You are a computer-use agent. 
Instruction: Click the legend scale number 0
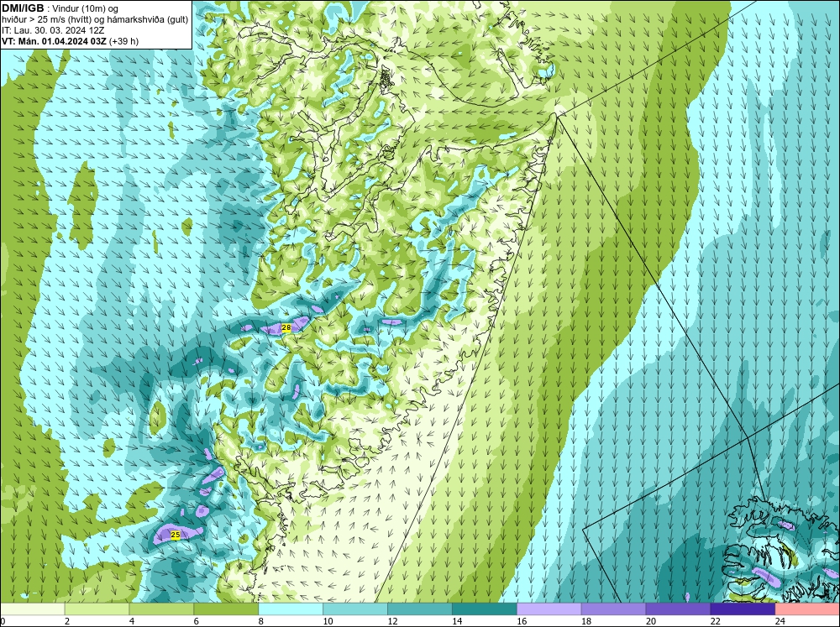3,621
